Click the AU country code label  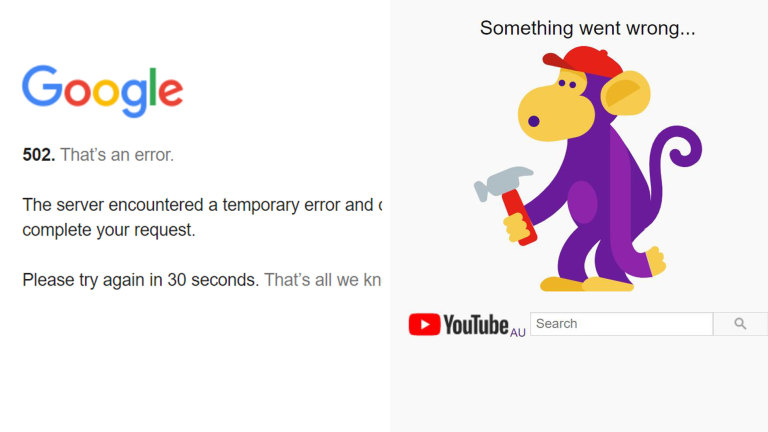[518, 333]
